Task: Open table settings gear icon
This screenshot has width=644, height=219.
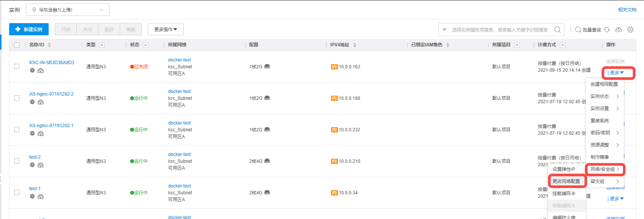Action: pos(630,30)
